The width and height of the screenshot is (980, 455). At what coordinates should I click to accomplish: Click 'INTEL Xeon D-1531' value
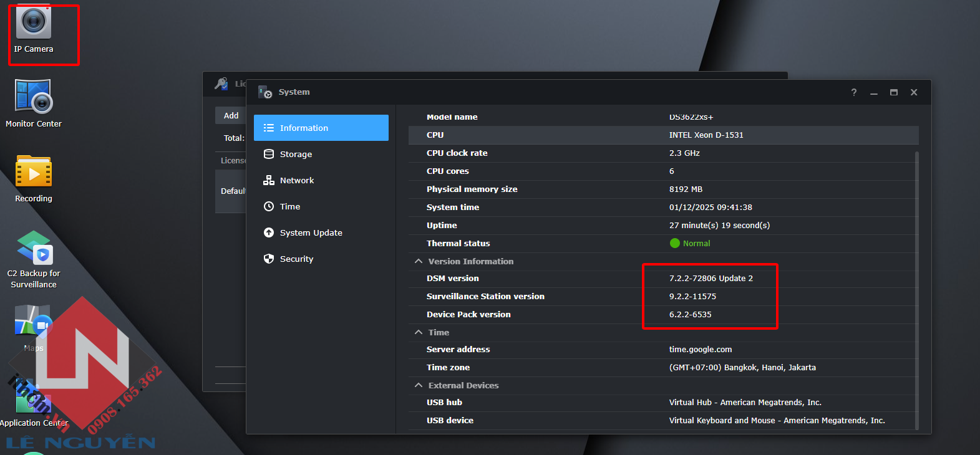[706, 135]
